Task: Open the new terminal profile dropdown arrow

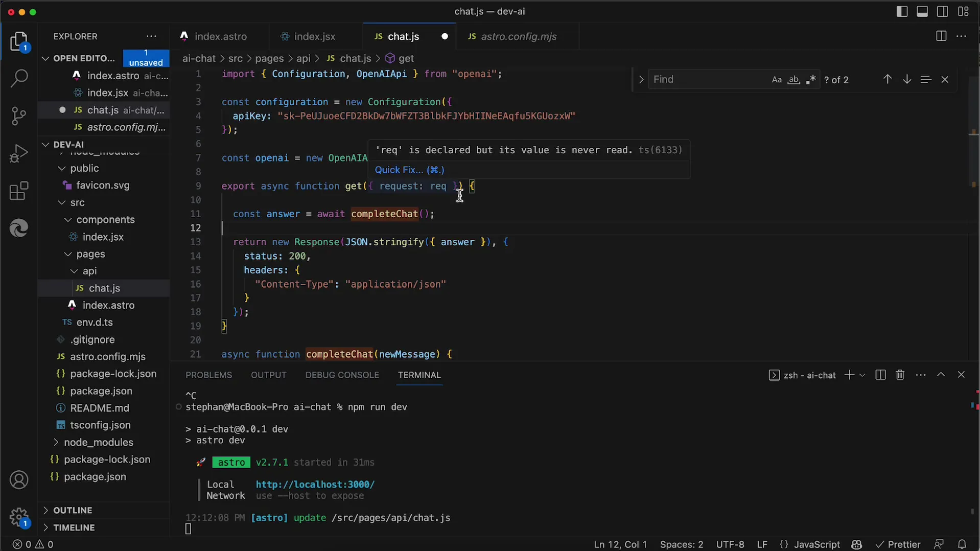Action: click(x=862, y=375)
